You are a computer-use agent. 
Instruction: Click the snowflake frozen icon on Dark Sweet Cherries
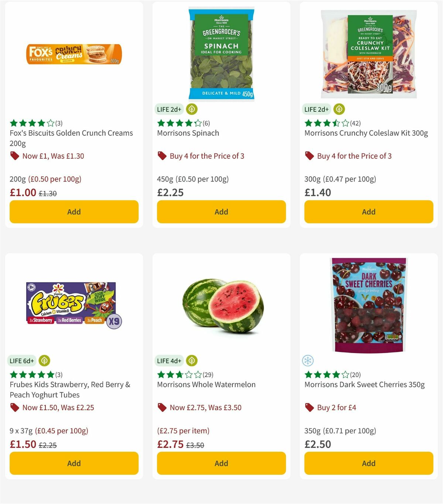click(x=308, y=361)
